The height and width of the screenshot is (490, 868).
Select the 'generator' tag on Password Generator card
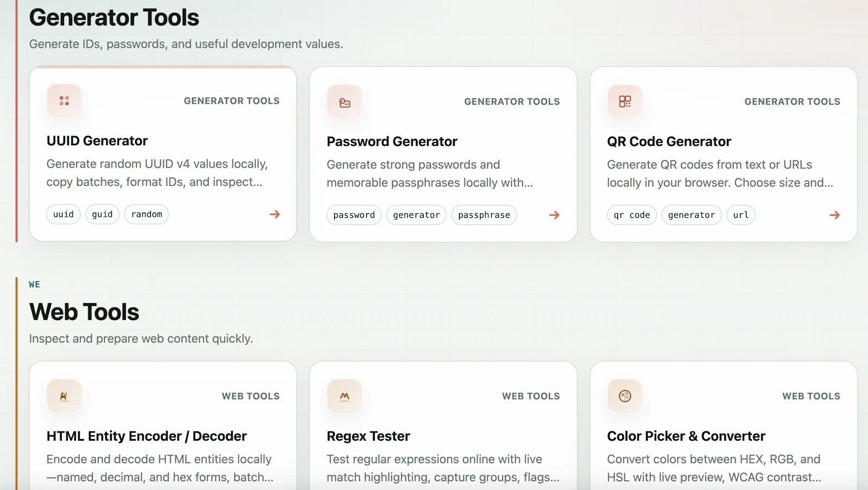417,215
